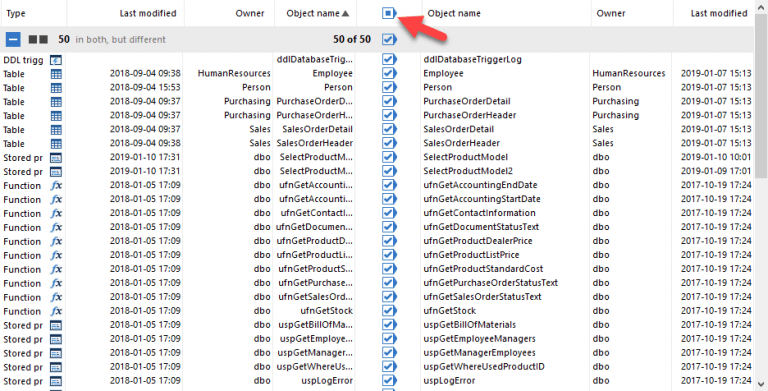
Task: Click function icon for the ufnGetProductDealerPrice row
Action: (56, 242)
